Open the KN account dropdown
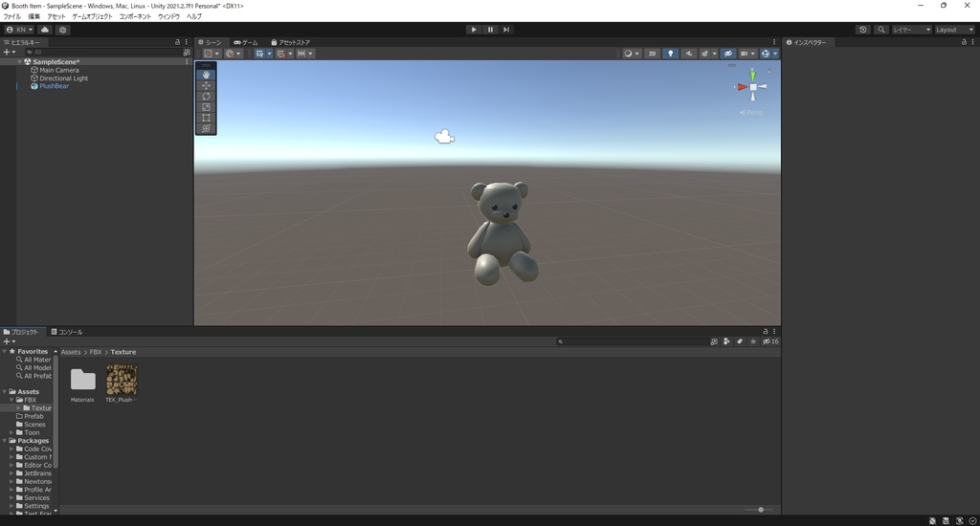Viewport: 980px width, 526px height. pyautogui.click(x=19, y=30)
